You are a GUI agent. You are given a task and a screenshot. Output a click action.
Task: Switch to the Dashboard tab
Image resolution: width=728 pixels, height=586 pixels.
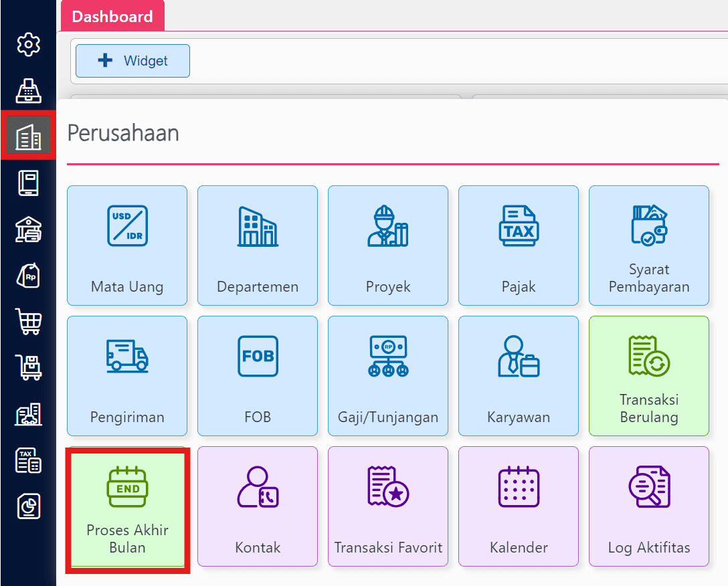coord(112,15)
